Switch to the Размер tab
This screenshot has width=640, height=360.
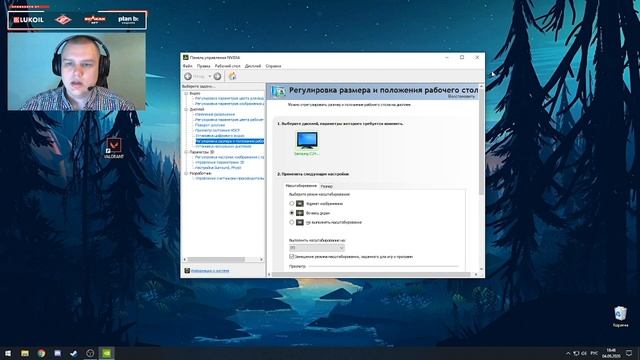pos(327,186)
